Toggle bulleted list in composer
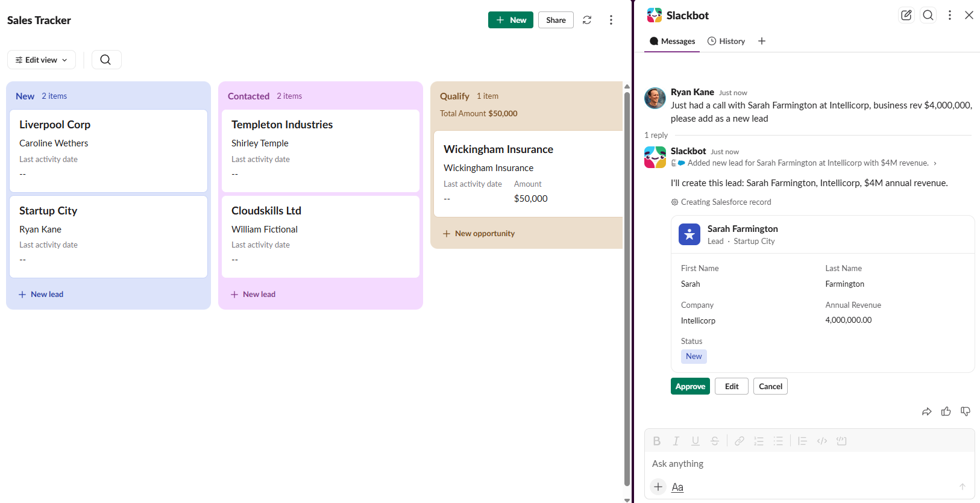980x503 pixels. tap(778, 441)
